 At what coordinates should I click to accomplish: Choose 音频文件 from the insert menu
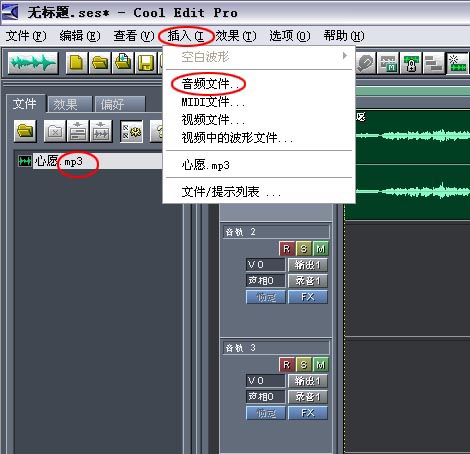pyautogui.click(x=210, y=84)
